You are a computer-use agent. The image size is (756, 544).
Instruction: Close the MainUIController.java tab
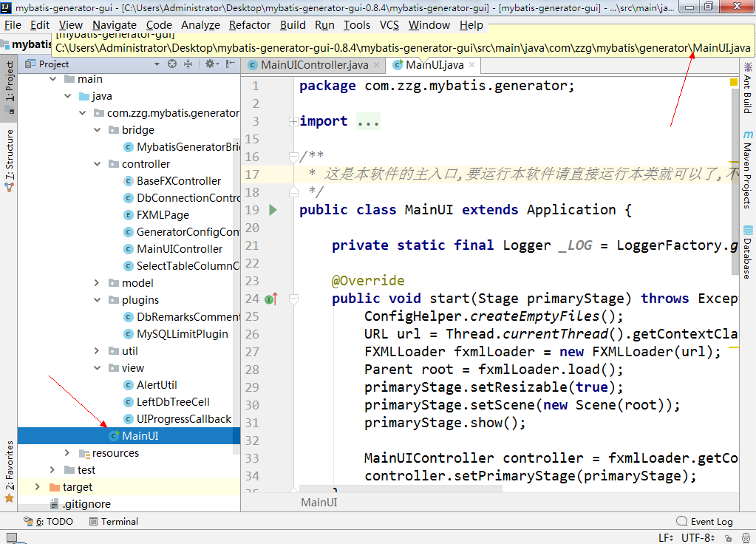click(376, 65)
